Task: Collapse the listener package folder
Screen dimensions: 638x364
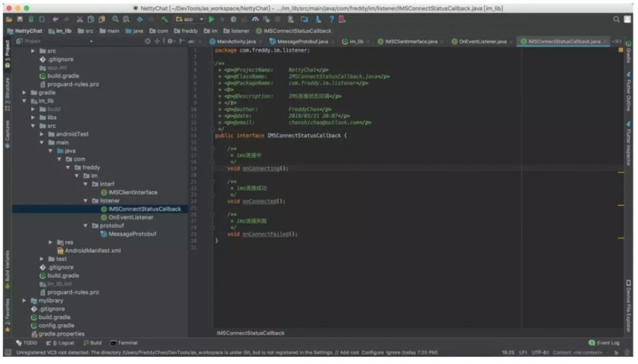Action: (86, 201)
